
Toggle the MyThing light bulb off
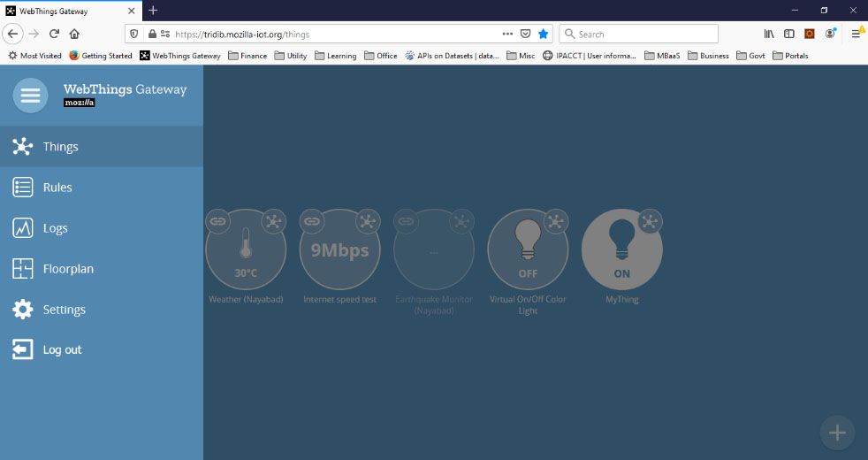pyautogui.click(x=622, y=249)
